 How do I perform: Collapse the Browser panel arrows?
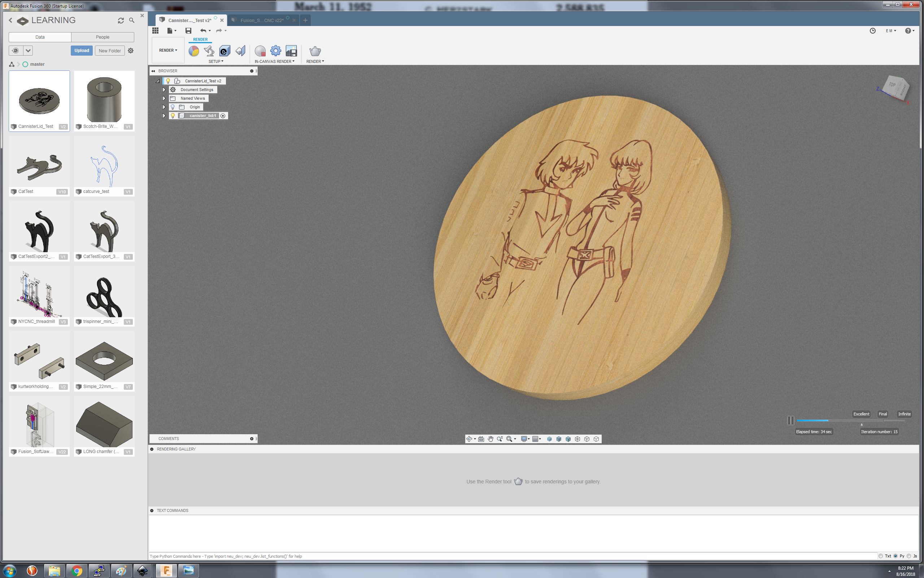pyautogui.click(x=153, y=71)
